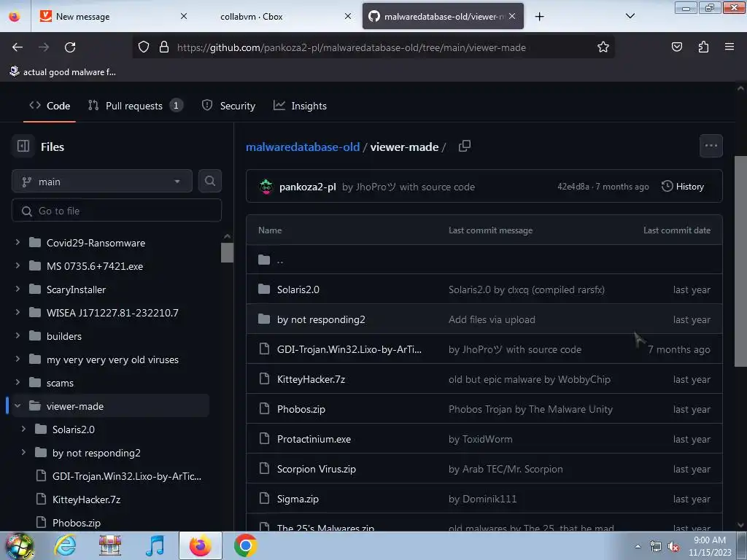The width and height of the screenshot is (747, 560).
Task: Open the pankoza2-pl author link
Action: point(308,187)
